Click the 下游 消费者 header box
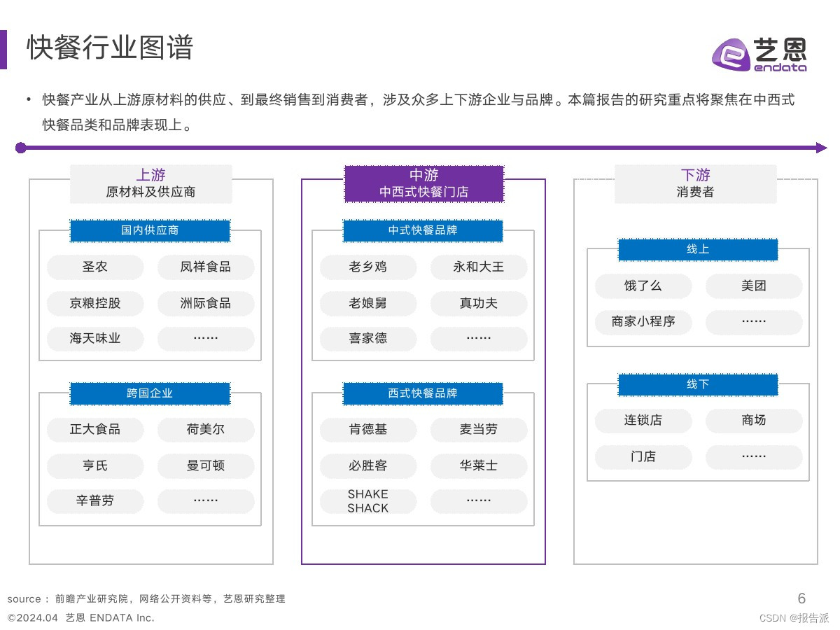This screenshot has height=630, width=840. [x=695, y=184]
